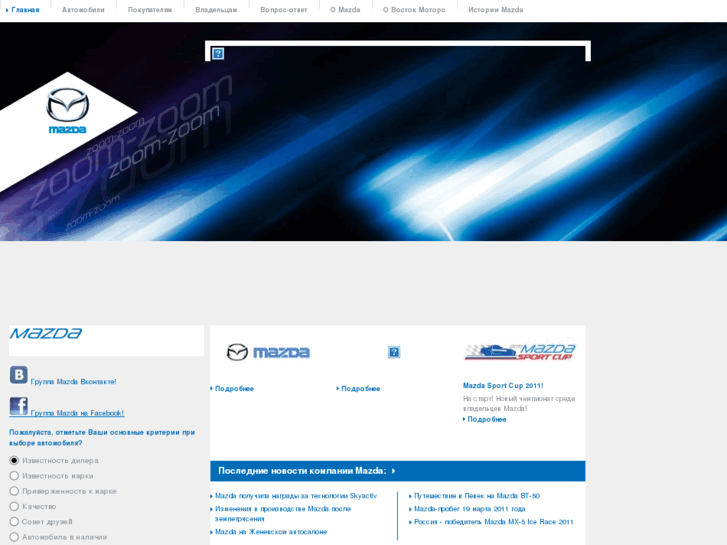This screenshot has height=545, width=727.
Task: Open news Mazda на Женевском автосалоне
Action: point(271,532)
